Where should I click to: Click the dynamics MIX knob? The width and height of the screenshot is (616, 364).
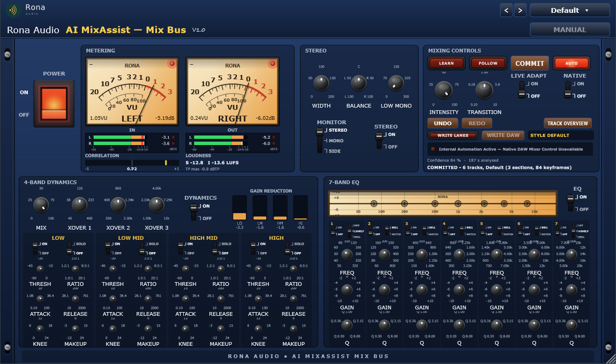(x=41, y=204)
